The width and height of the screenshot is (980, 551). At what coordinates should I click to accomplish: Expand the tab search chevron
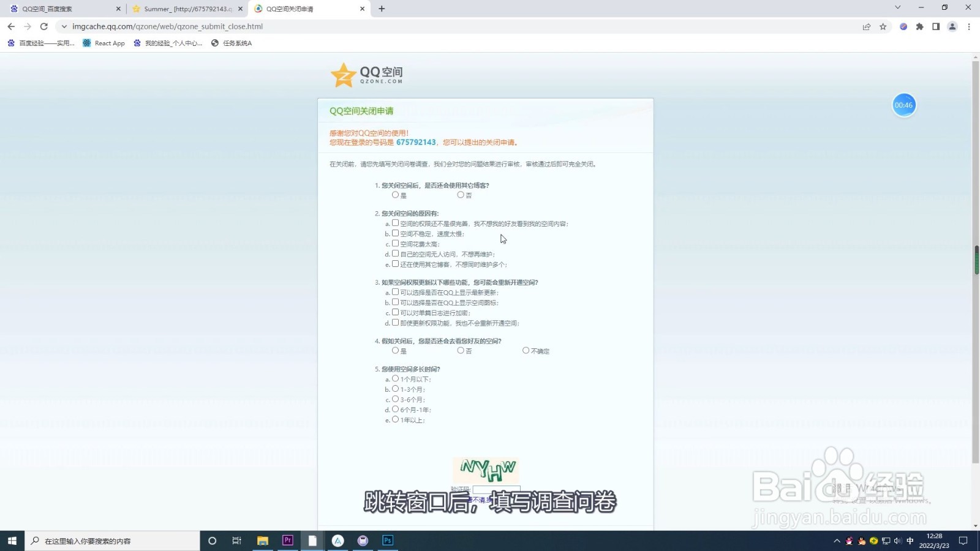898,7
